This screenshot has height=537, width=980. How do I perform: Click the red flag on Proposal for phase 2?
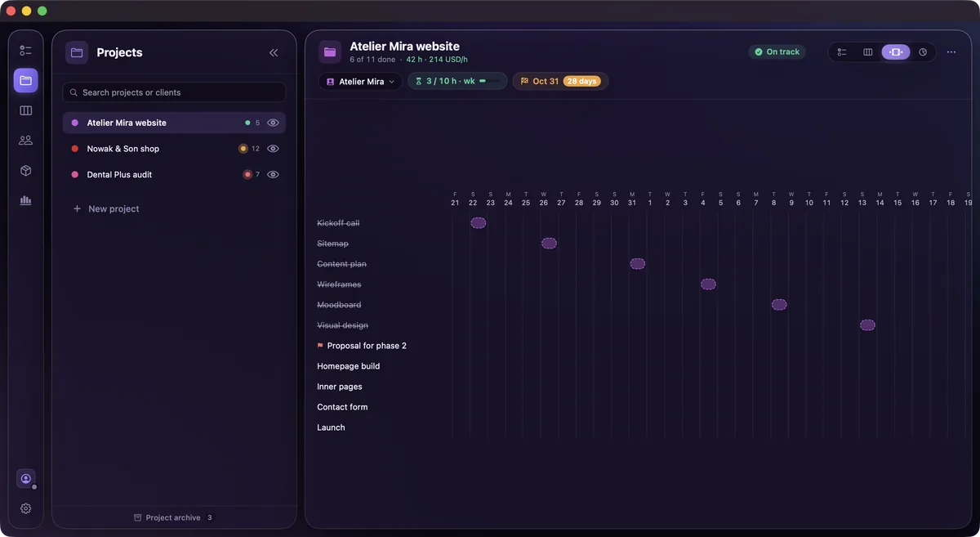[320, 346]
